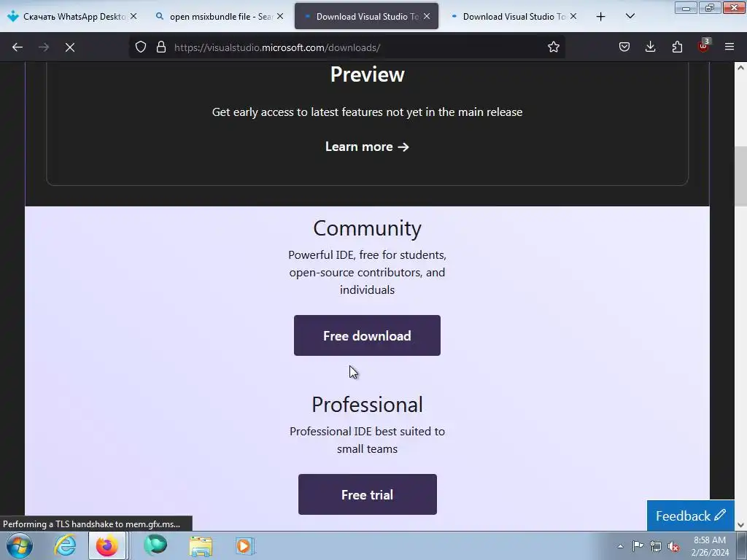Launch Internet Explorer from the taskbar

65,545
